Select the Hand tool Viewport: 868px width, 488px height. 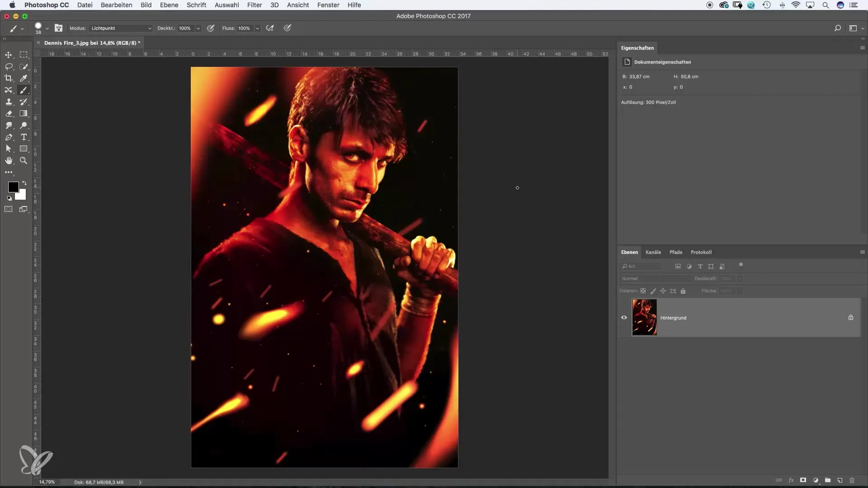[x=9, y=160]
